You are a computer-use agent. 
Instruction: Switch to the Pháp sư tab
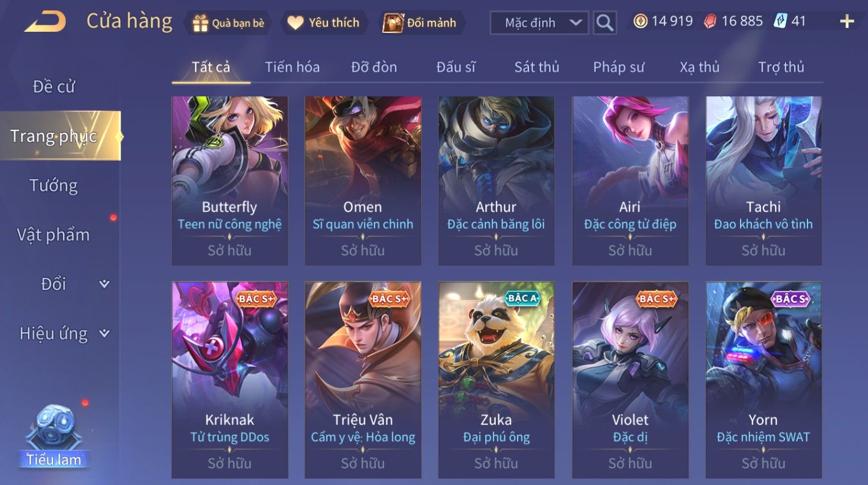pyautogui.click(x=618, y=67)
